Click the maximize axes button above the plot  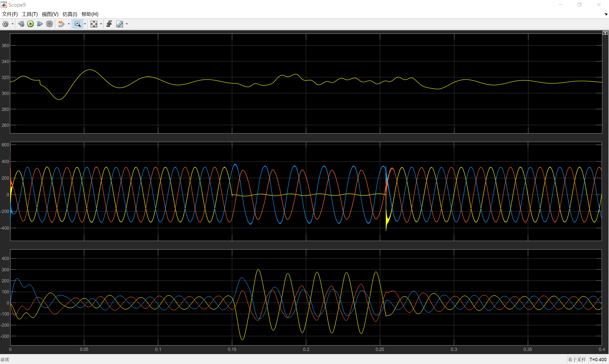[605, 33]
